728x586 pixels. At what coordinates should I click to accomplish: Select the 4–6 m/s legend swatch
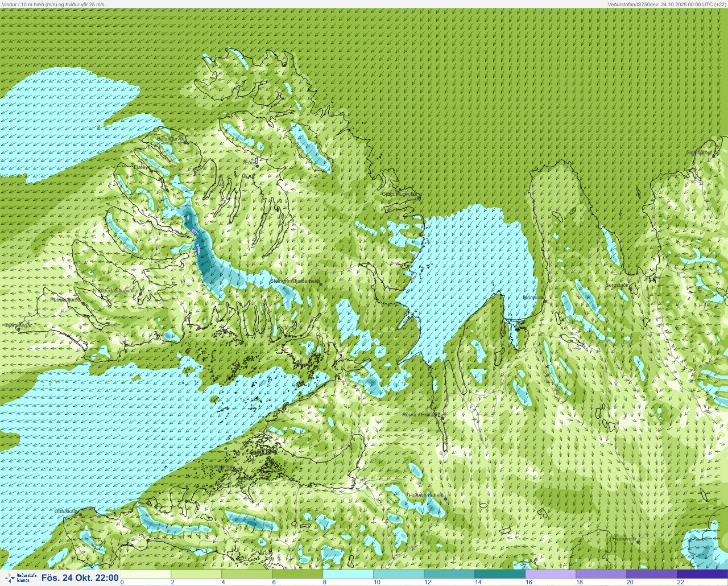(247, 574)
